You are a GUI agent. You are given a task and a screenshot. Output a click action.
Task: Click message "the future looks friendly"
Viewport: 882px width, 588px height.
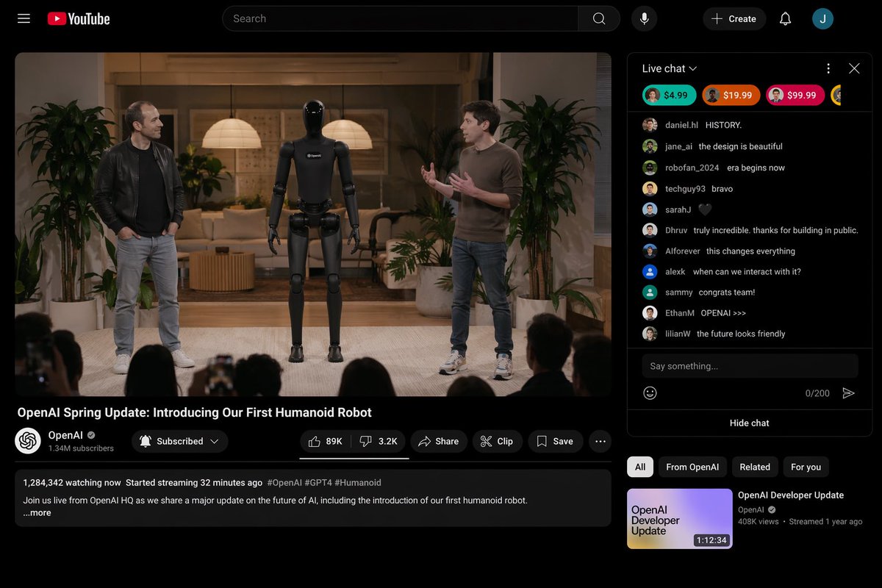click(x=741, y=334)
